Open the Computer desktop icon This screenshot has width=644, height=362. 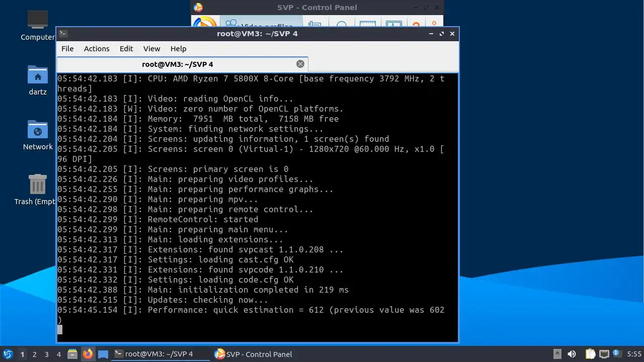(38, 20)
